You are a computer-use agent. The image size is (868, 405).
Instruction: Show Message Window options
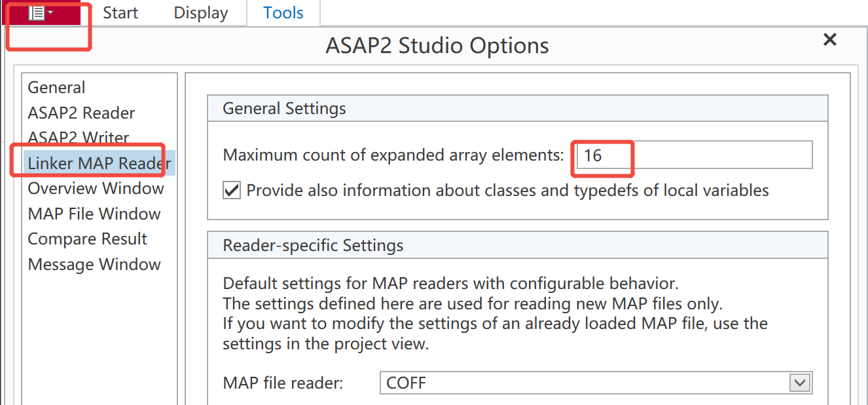94,265
